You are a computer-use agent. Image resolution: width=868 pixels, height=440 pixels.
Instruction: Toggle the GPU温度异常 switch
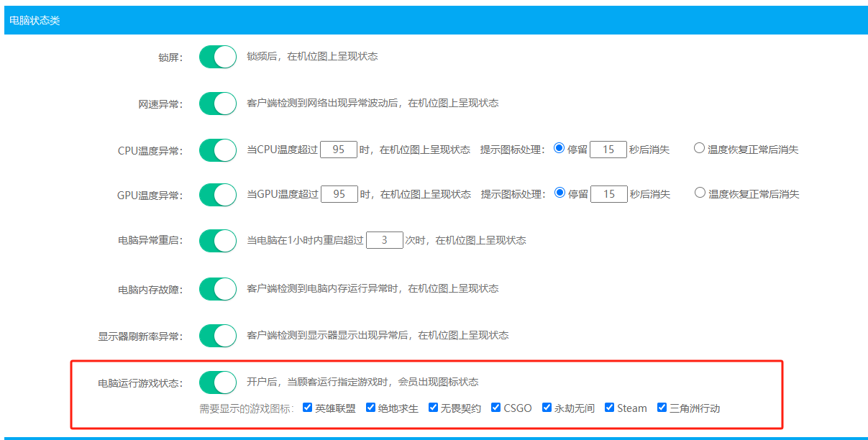click(218, 195)
